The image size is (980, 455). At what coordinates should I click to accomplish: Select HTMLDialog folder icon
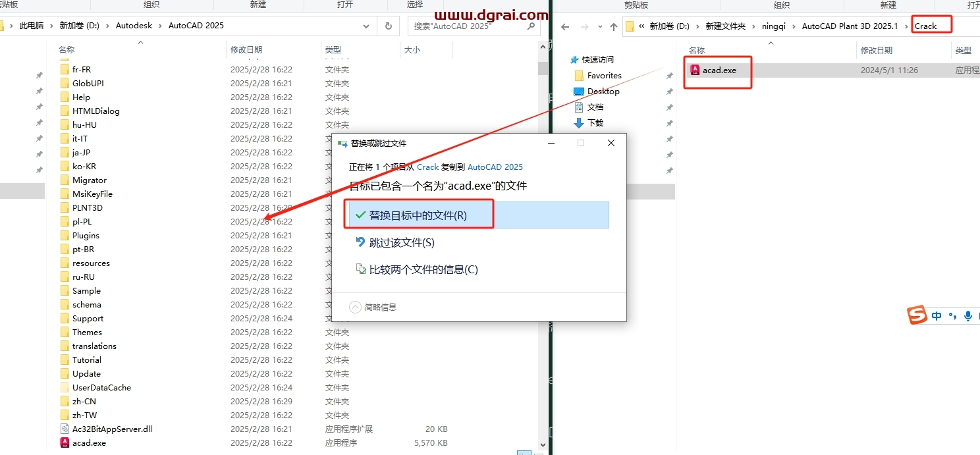coord(65,111)
